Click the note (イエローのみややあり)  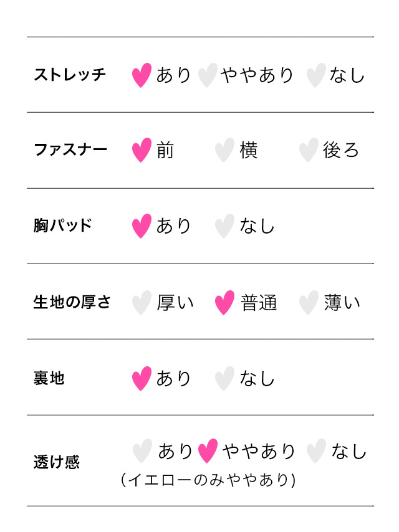tap(208, 480)
